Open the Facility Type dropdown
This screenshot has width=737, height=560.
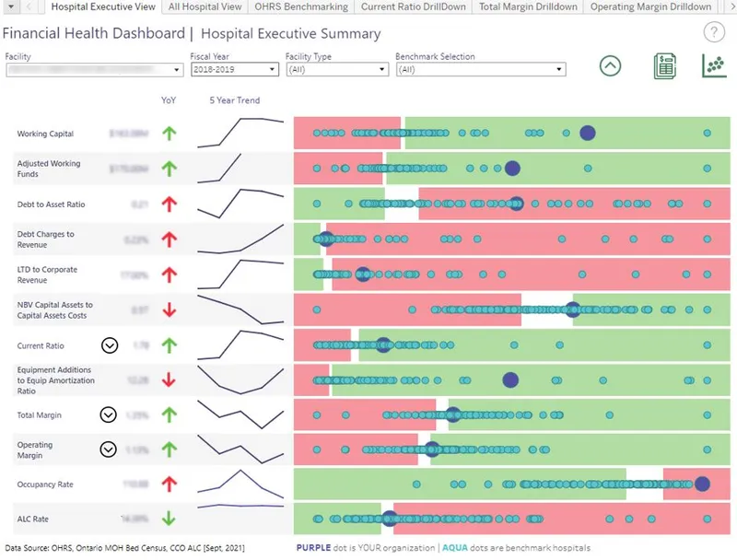pos(379,69)
